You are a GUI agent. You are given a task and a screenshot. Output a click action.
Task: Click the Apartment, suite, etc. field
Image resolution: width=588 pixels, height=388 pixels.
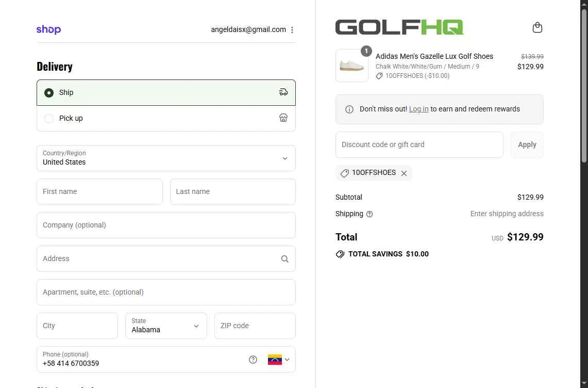[x=166, y=292]
